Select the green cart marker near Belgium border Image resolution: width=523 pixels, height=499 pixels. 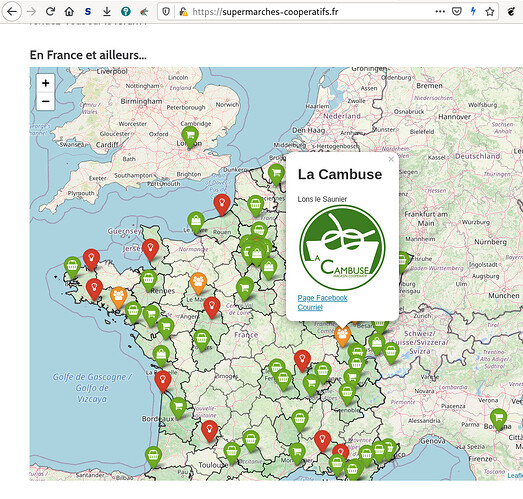click(x=276, y=174)
